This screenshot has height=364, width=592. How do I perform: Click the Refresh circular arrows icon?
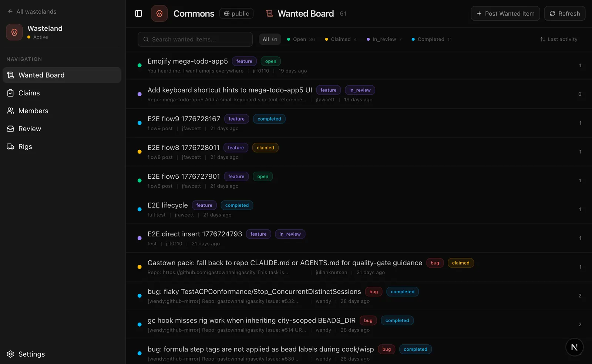tap(552, 14)
